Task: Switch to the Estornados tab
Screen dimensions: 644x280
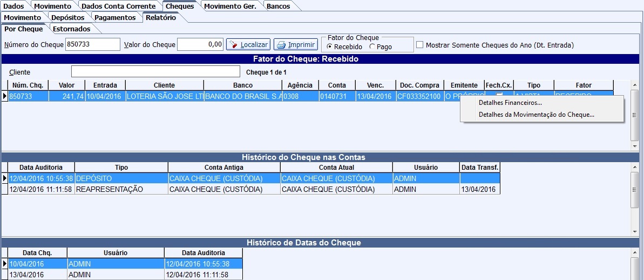Action: 71,29
